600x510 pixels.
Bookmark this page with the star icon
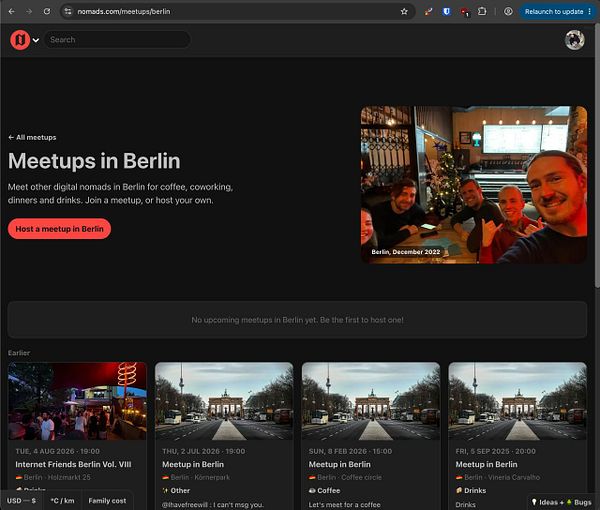click(404, 11)
